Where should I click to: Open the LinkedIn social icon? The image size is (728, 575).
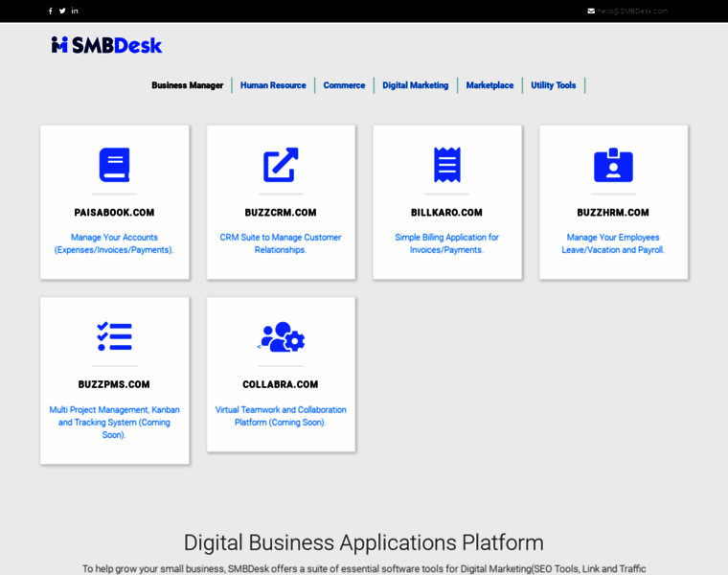[75, 11]
